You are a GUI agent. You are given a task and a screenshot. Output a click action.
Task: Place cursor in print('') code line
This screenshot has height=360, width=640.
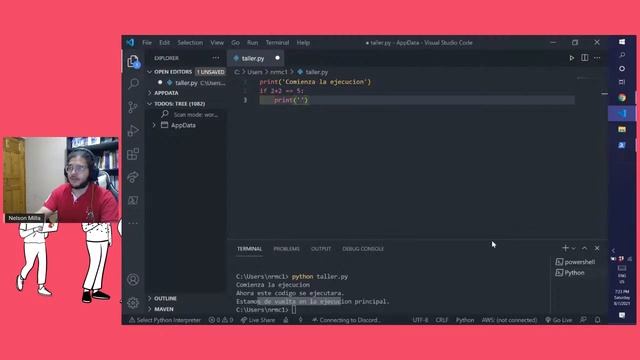(x=416, y=100)
